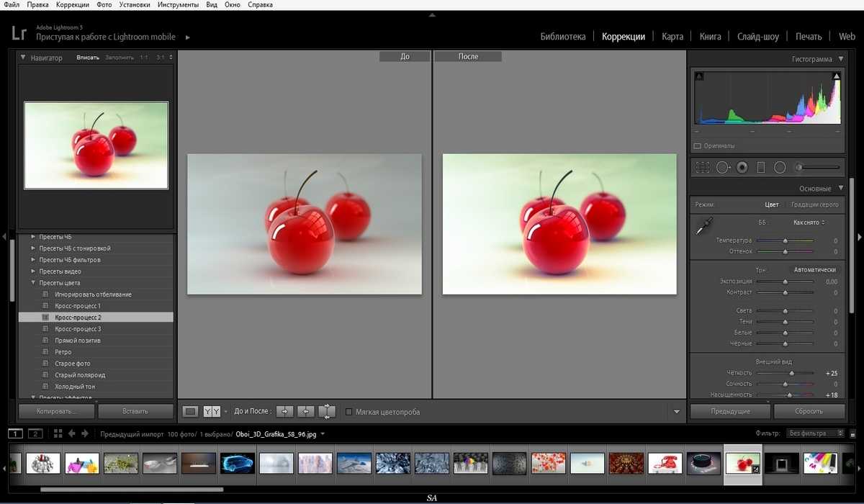
Task: Open the Коррекции menu in menu bar
Action: click(73, 5)
